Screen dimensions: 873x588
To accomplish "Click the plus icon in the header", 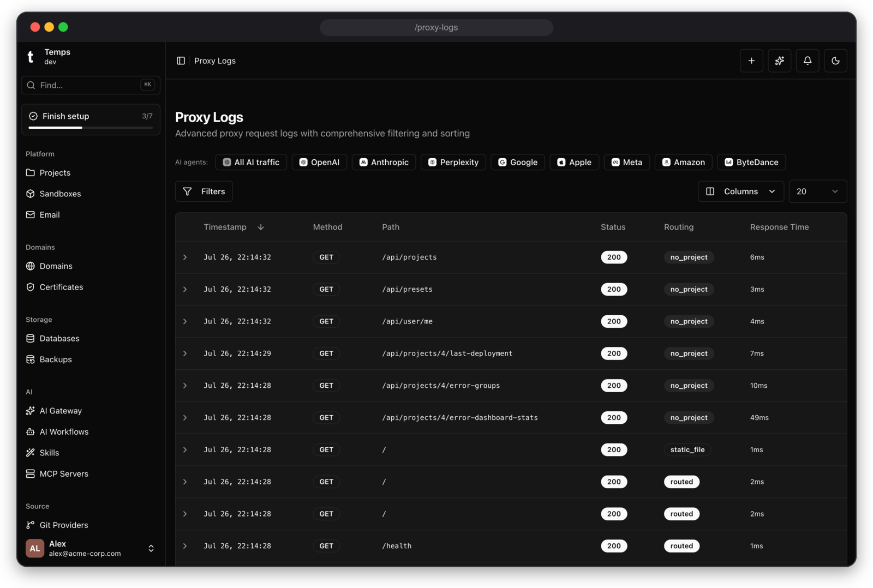I will click(751, 61).
